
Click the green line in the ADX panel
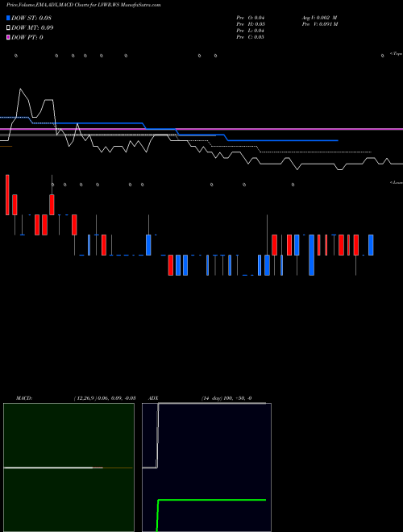coord(212,500)
